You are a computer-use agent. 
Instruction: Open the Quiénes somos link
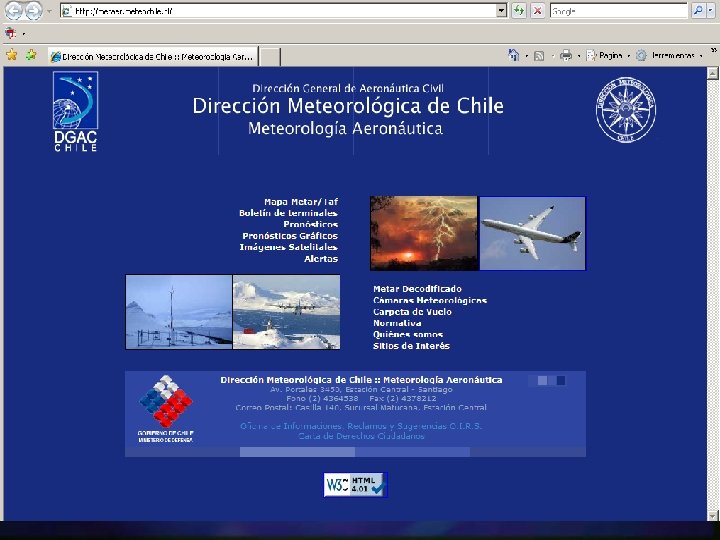[408, 334]
